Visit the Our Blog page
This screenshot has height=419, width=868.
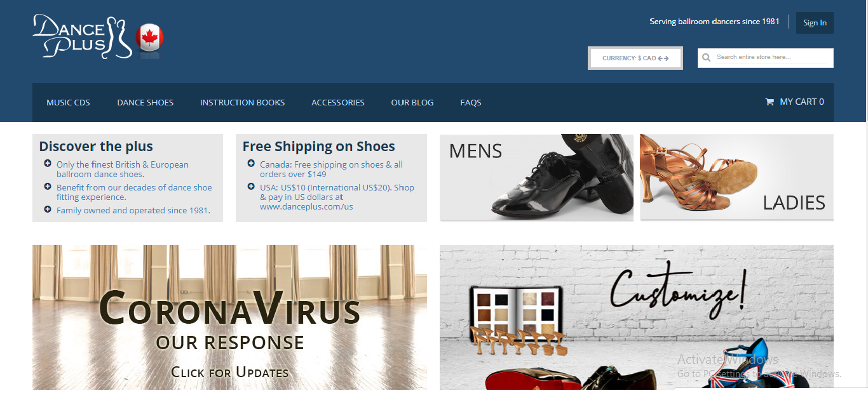412,102
